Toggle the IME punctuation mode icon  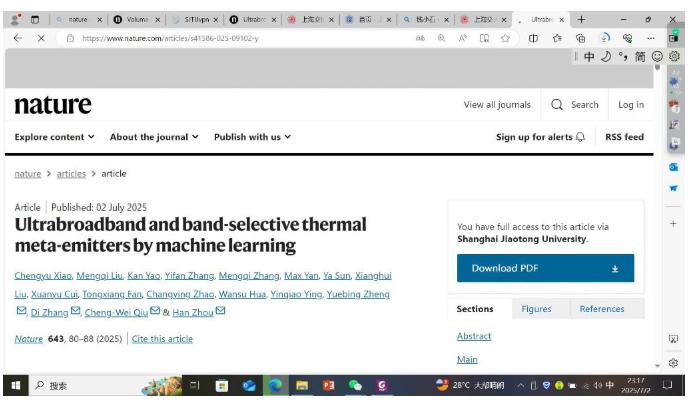623,57
